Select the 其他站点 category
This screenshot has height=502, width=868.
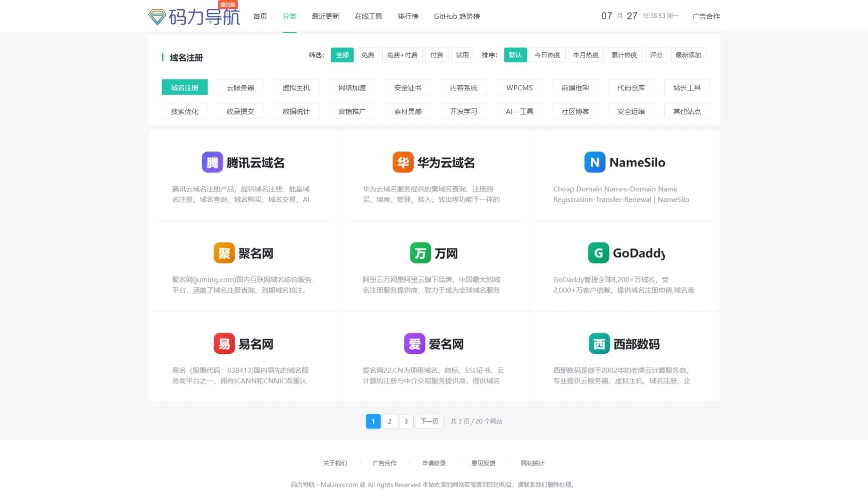(687, 111)
